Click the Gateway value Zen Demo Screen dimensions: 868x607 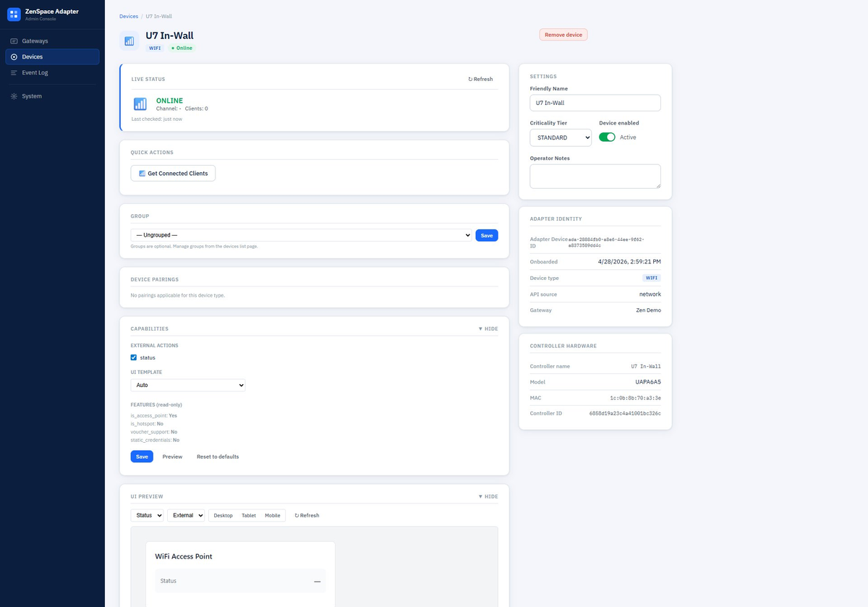(x=647, y=310)
